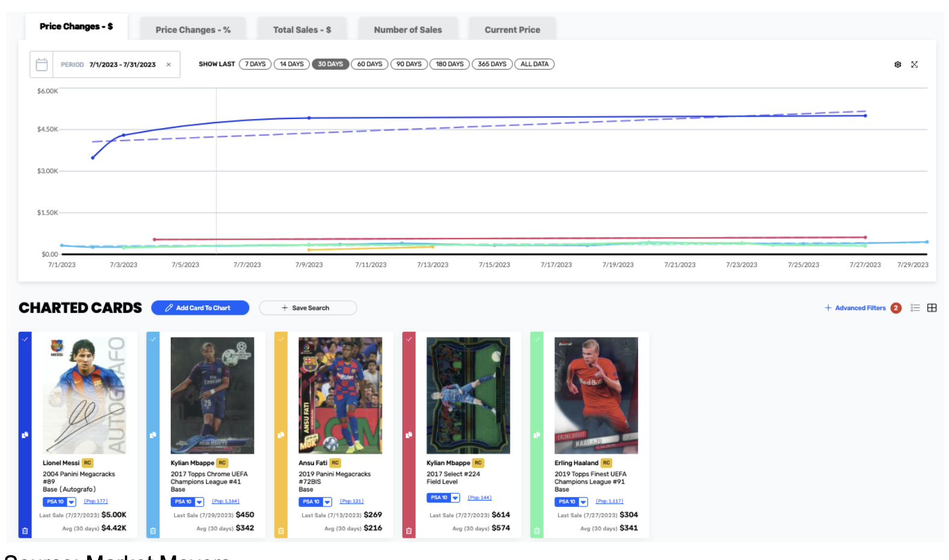Click the Save Search button
Image resolution: width=949 pixels, height=560 pixels.
coord(308,308)
